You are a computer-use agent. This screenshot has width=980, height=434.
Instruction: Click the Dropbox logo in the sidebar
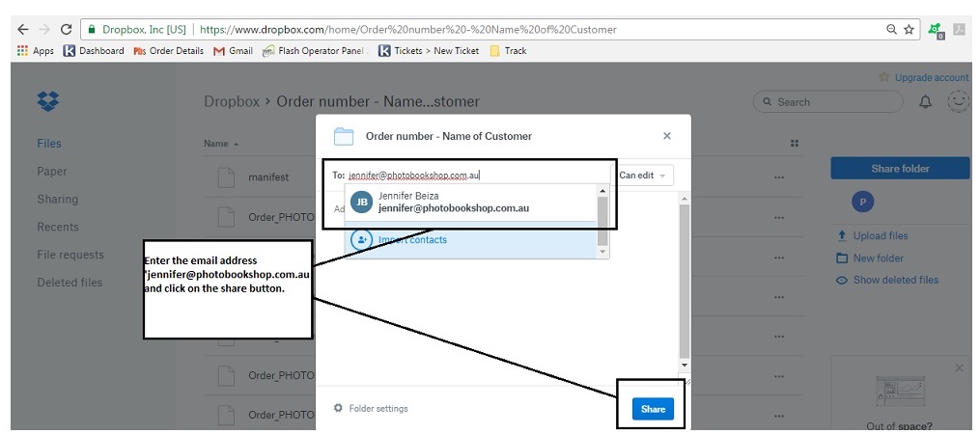48,101
